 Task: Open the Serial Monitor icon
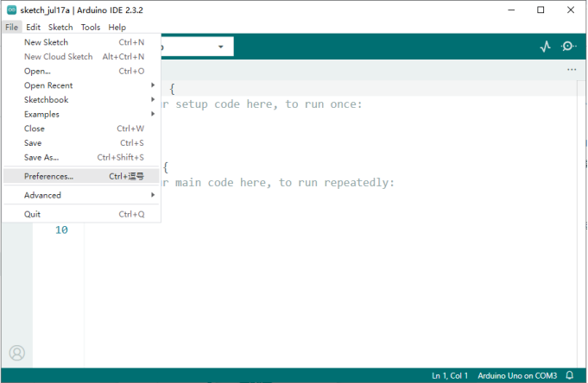pos(568,47)
